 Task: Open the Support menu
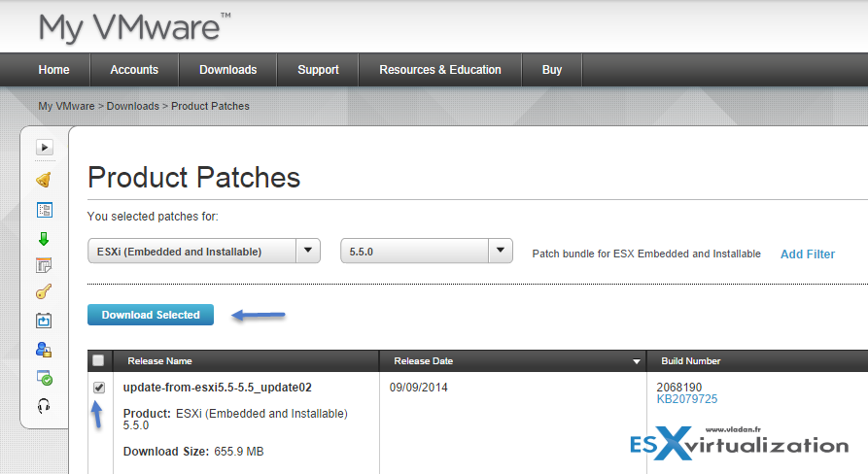[318, 70]
